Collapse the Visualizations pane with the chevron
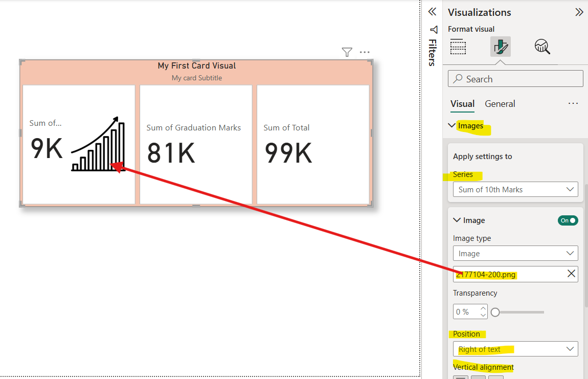Screen dimensions: 588x379 click(579, 11)
